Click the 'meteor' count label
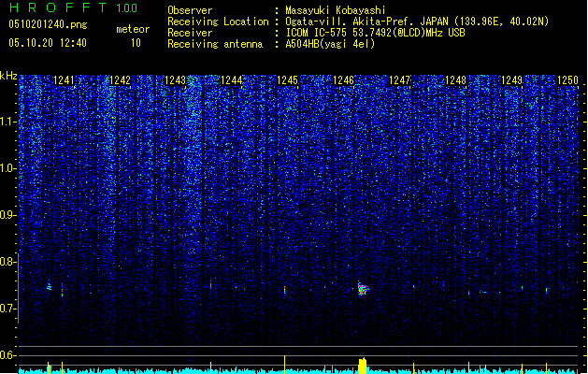Screen dimensions: 588x374 point(133,29)
